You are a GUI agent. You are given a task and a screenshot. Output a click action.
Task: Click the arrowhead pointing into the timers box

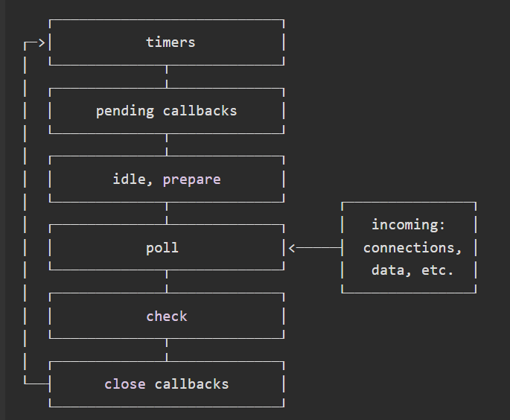(41, 43)
